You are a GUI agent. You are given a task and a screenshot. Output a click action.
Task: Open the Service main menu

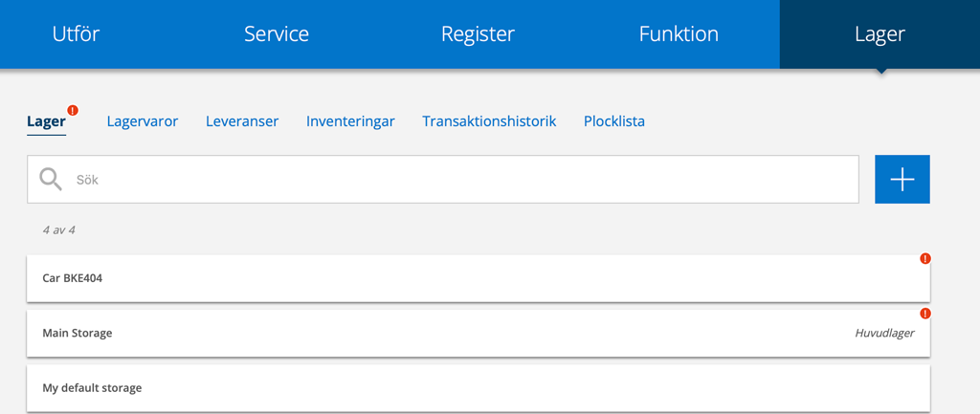(277, 34)
